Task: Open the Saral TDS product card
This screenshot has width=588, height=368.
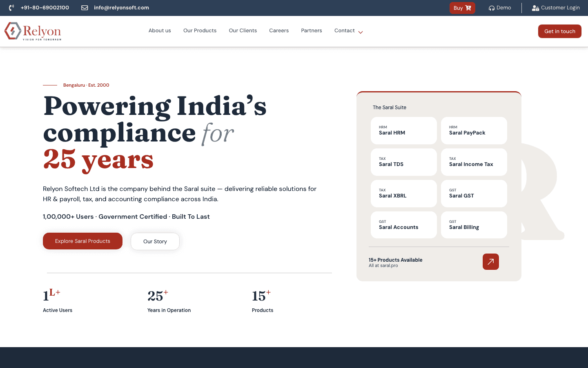Action: point(404,162)
